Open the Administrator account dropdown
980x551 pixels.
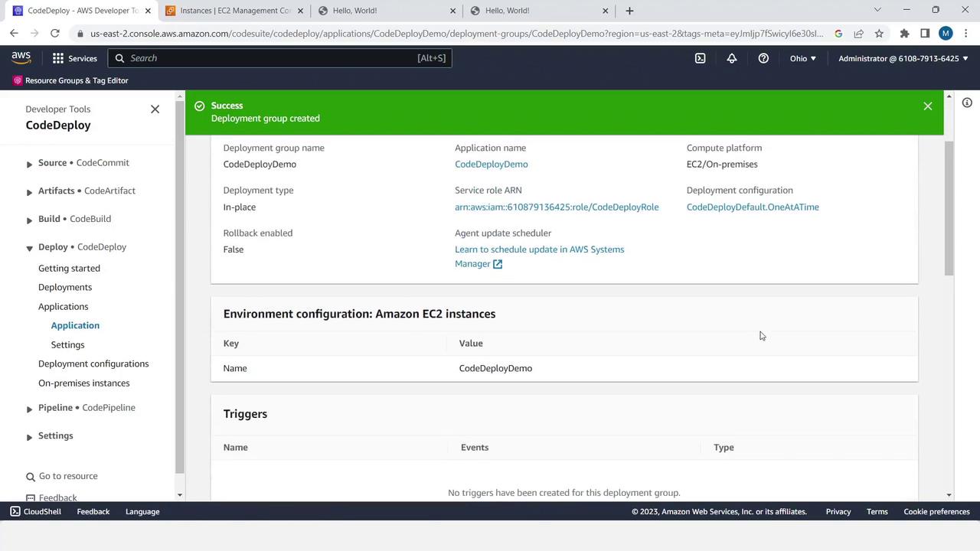point(903,58)
